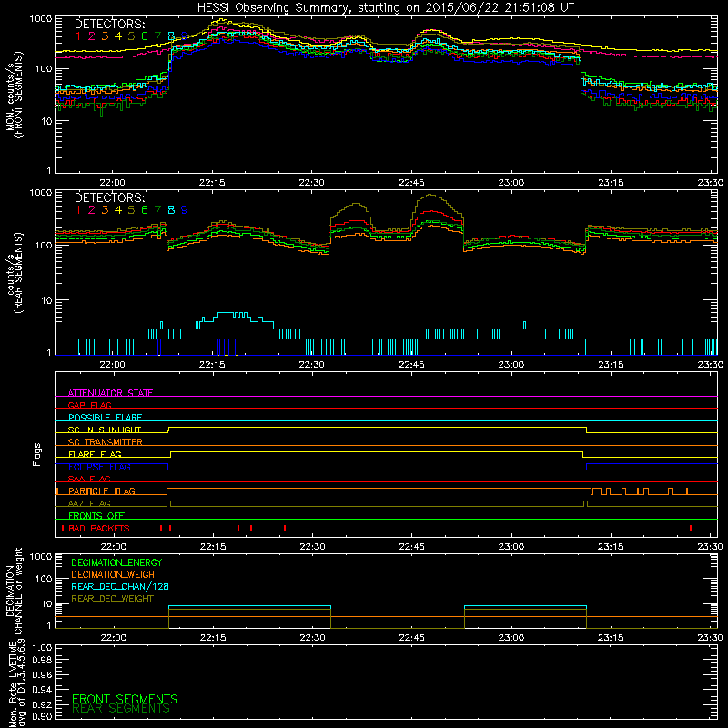Select olive detector number 5 in rear segments legend
The image size is (728, 728).
(x=131, y=210)
